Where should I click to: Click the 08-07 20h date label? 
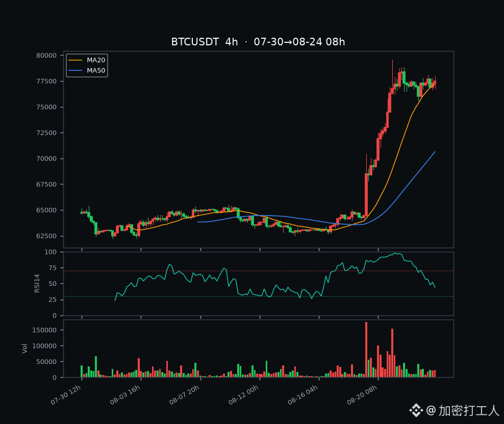[x=185, y=395]
